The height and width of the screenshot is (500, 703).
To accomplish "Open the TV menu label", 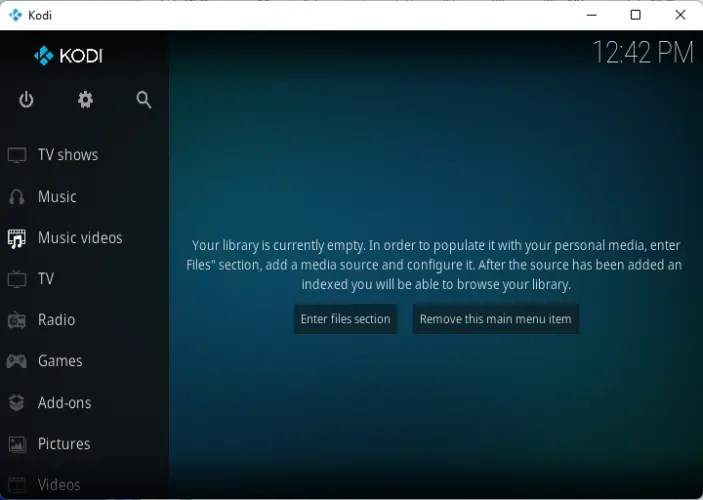I will (46, 279).
